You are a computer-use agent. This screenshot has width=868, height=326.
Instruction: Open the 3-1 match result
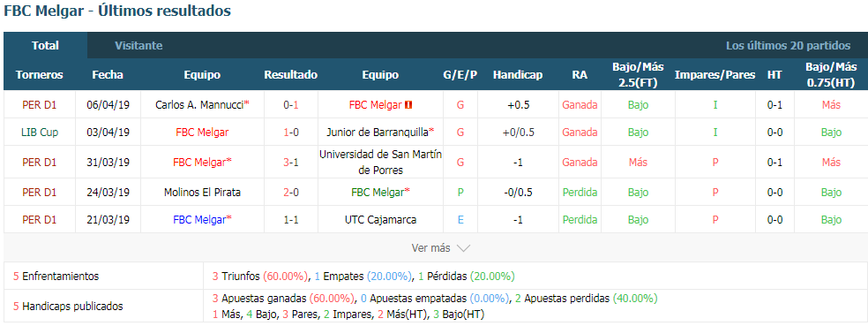[291, 163]
